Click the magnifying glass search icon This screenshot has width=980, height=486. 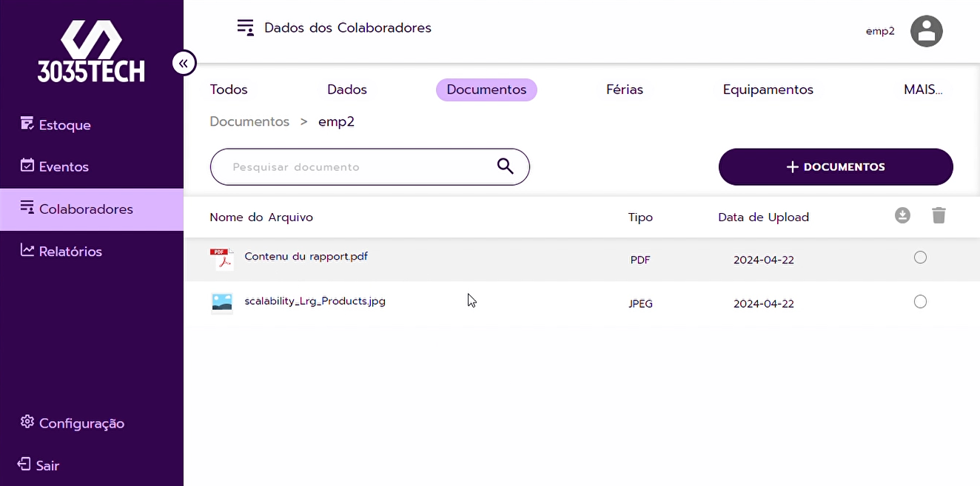pos(506,166)
